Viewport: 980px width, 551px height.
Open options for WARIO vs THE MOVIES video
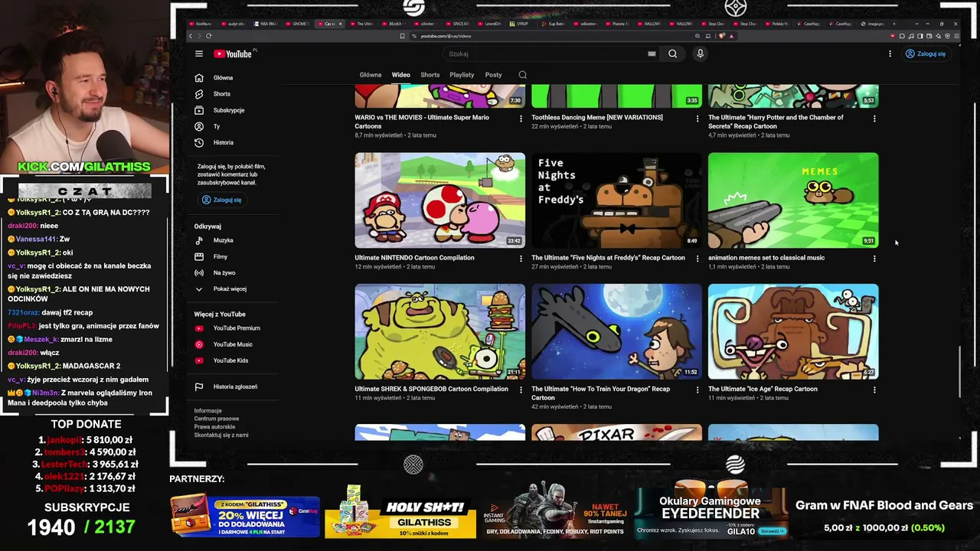coord(521,119)
